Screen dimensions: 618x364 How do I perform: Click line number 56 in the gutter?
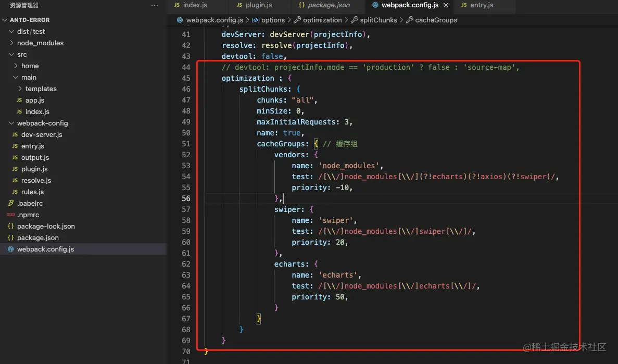tap(186, 198)
